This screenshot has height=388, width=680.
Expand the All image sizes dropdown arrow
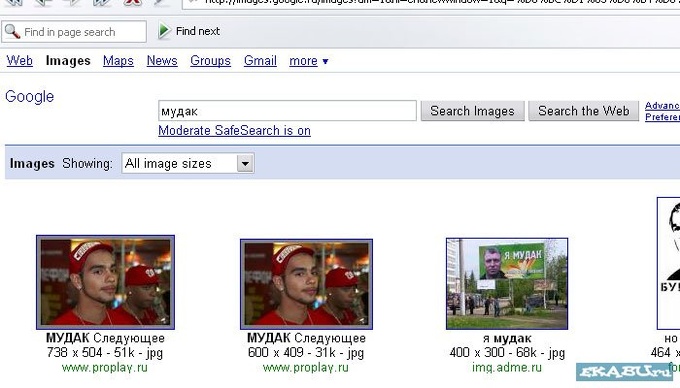click(x=245, y=163)
